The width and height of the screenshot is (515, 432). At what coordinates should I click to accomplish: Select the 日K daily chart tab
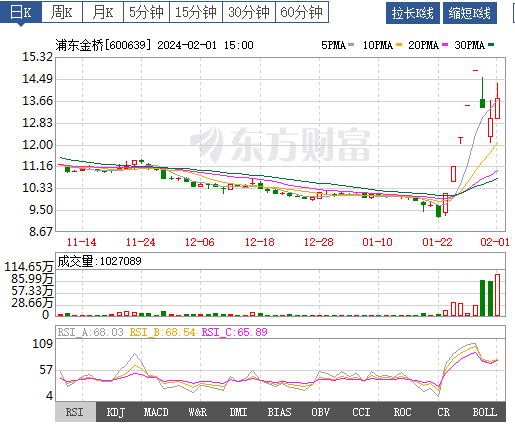click(21, 12)
